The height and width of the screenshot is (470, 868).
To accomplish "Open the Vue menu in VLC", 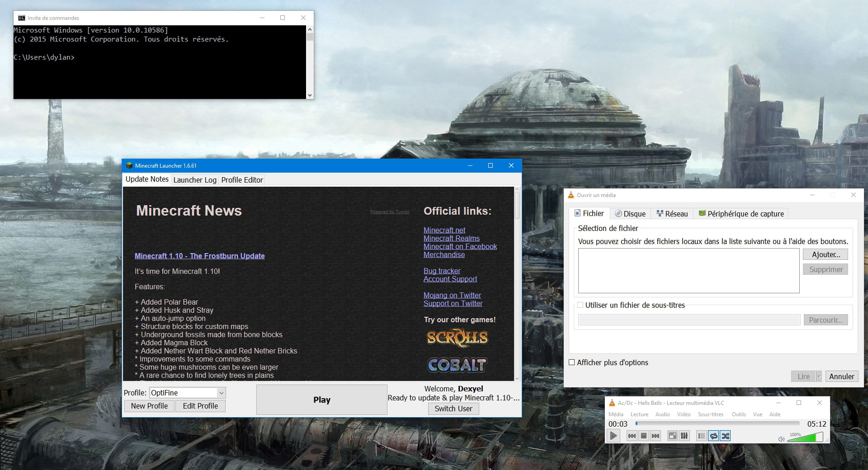I will pyautogui.click(x=758, y=414).
